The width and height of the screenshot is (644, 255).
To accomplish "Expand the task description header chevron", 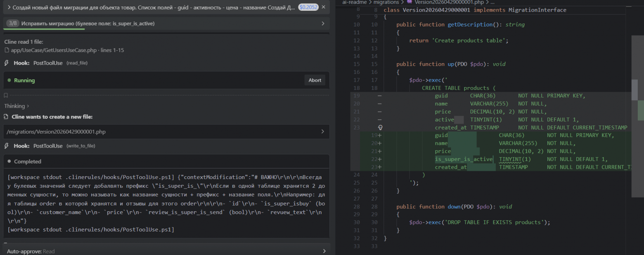I will pos(8,7).
